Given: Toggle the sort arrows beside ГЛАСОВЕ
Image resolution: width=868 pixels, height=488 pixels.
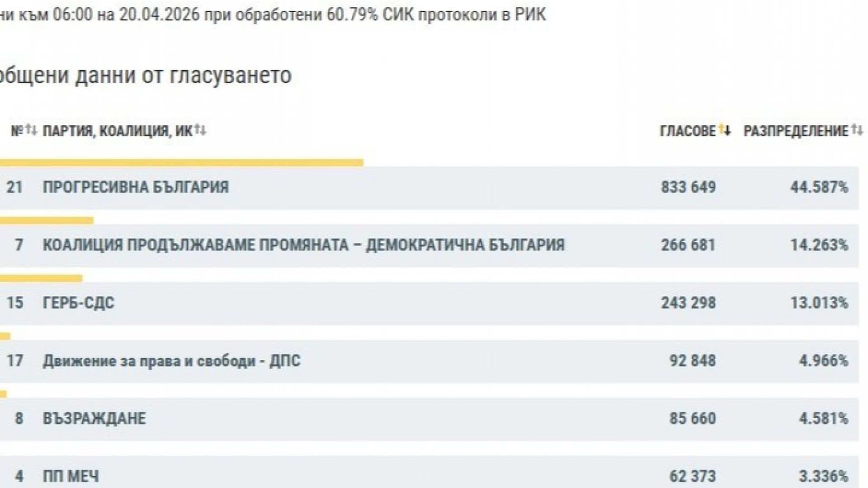Looking at the screenshot, I should (x=725, y=131).
